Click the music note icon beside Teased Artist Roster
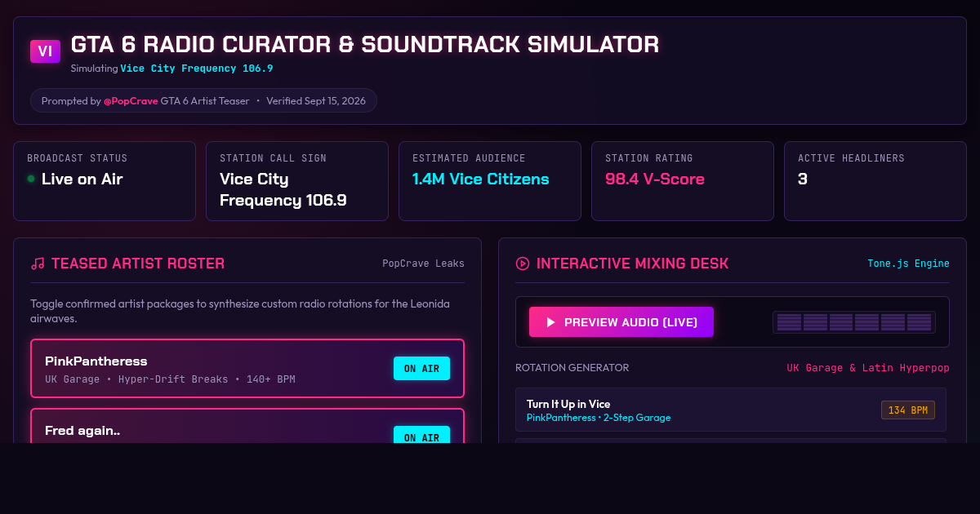This screenshot has width=980, height=514. point(38,264)
